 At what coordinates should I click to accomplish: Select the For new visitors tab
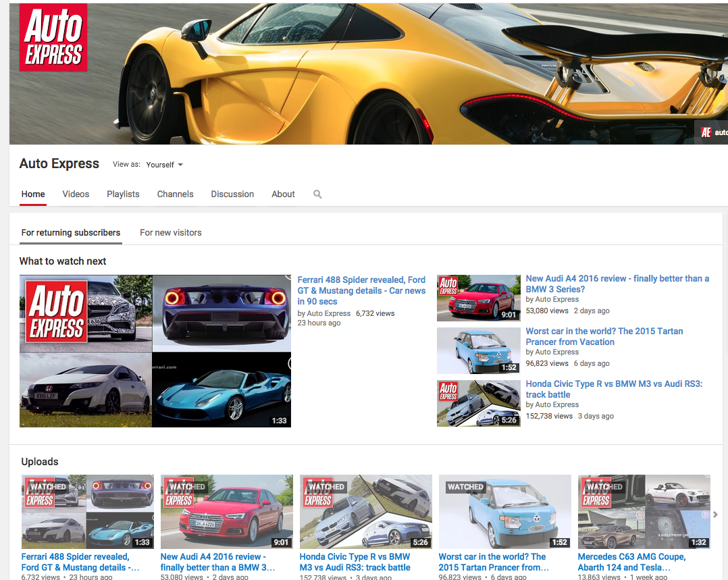[171, 233]
